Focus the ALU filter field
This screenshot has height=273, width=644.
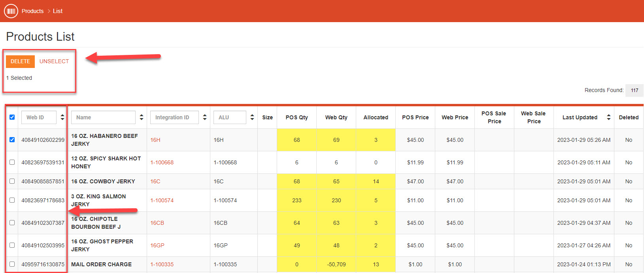tap(230, 117)
